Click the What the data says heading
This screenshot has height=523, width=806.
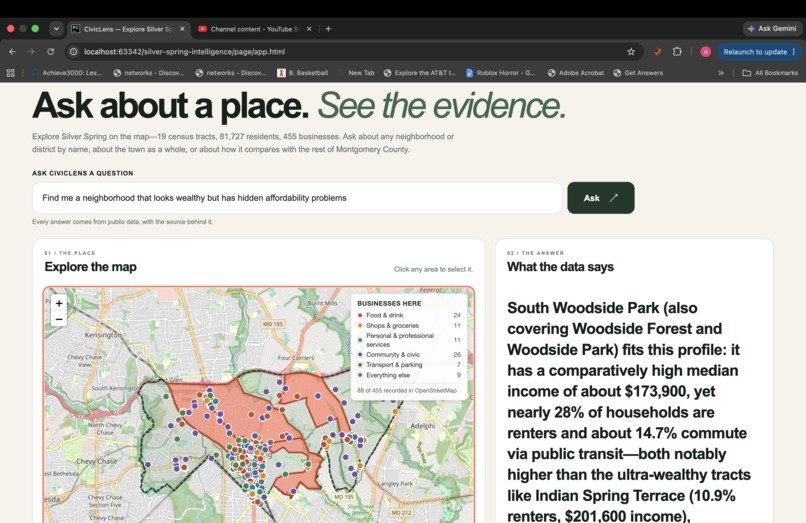pyautogui.click(x=560, y=267)
